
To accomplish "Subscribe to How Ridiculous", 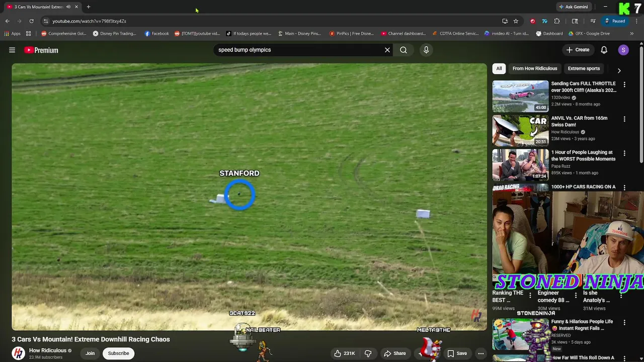I will (119, 353).
